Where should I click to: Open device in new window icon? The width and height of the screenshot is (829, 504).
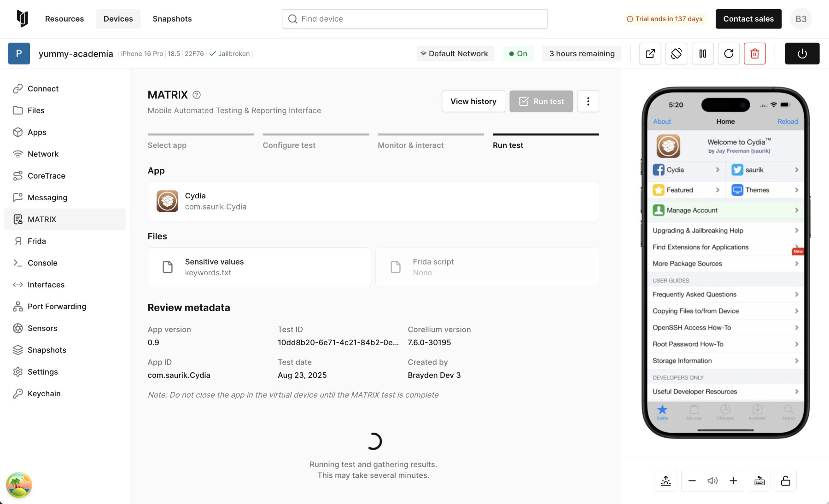point(650,54)
